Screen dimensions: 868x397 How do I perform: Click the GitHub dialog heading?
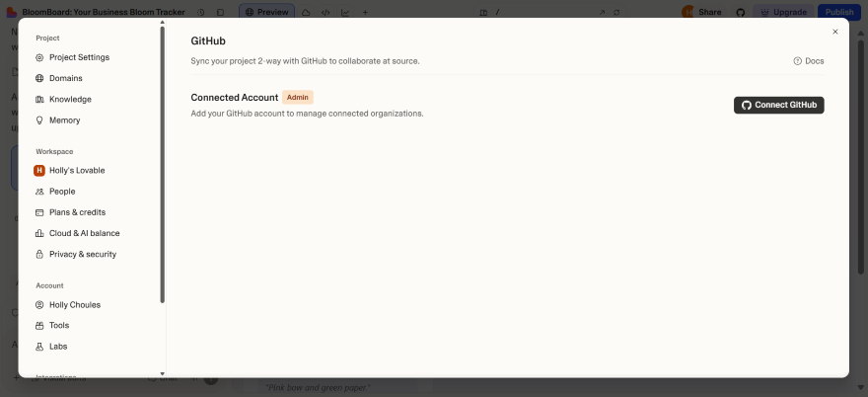coord(208,41)
